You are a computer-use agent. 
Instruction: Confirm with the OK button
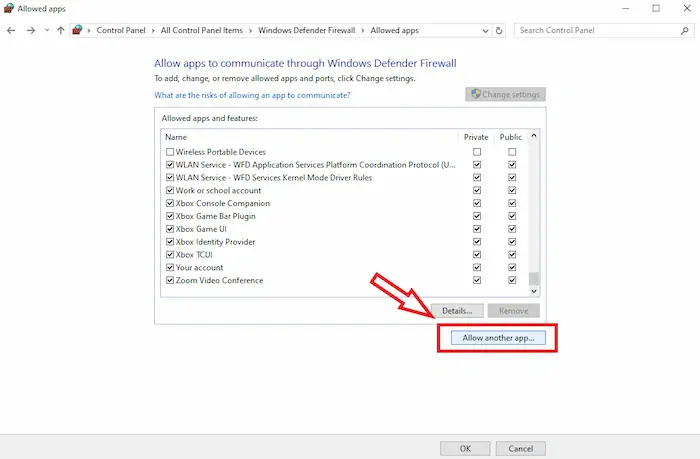click(x=465, y=448)
